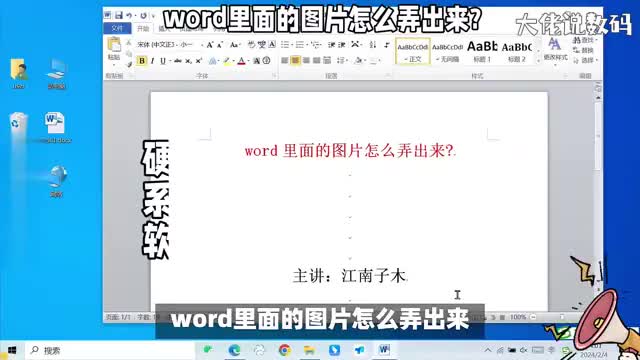640x360 pixels.
Task: Toggle Superscript formatting
Action: pyautogui.click(x=199, y=61)
